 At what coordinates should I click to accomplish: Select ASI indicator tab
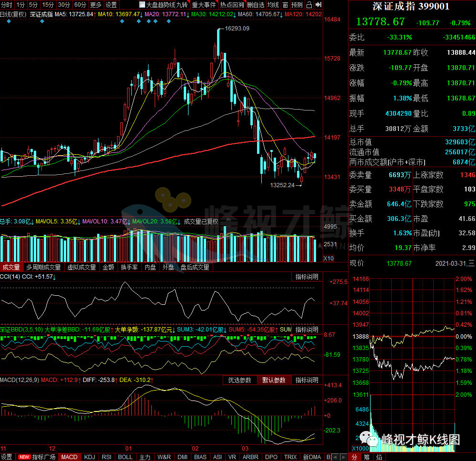coord(218,457)
